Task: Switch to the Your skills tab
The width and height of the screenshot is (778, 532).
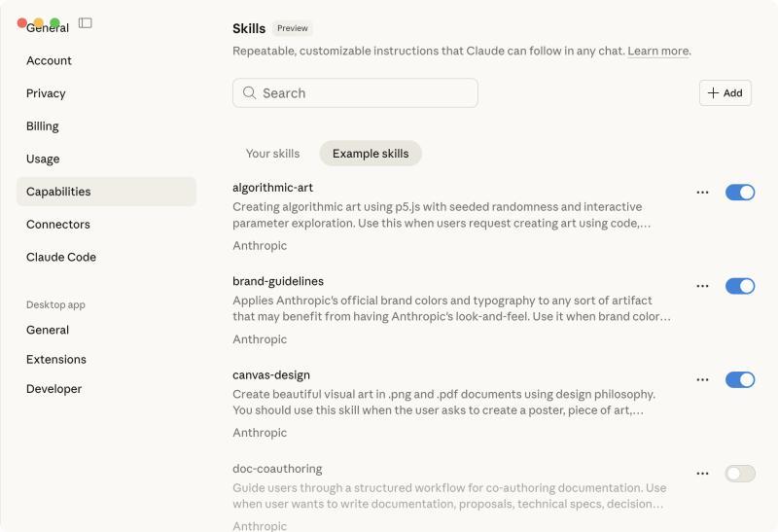Action: click(x=272, y=154)
